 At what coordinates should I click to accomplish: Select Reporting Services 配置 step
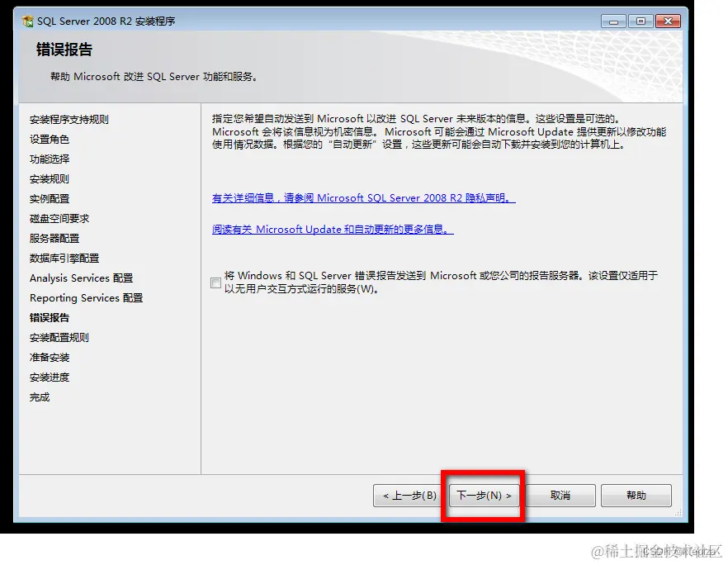point(87,298)
